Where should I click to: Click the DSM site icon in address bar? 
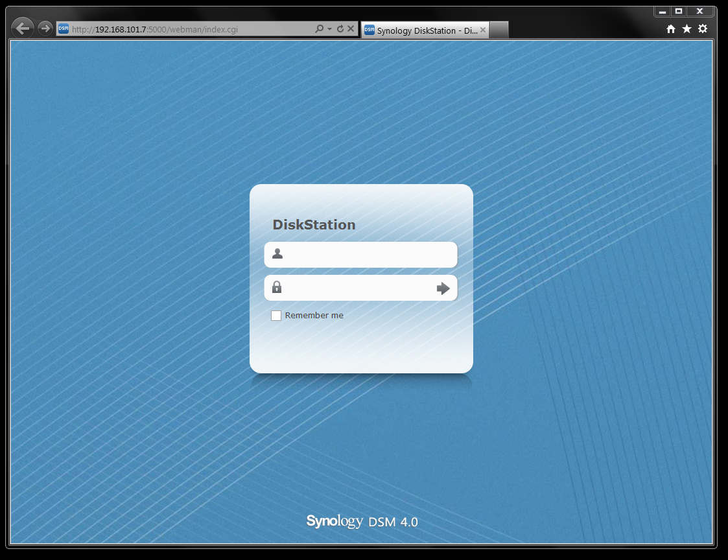tap(64, 29)
